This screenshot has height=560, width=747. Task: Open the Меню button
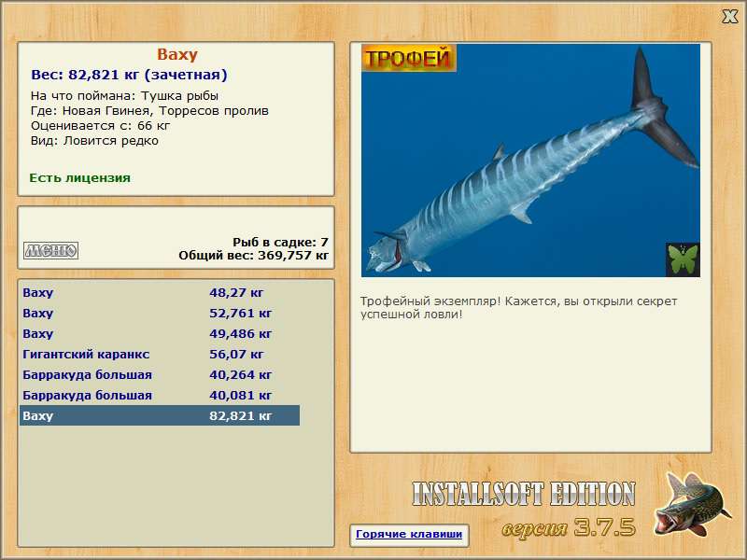click(51, 250)
